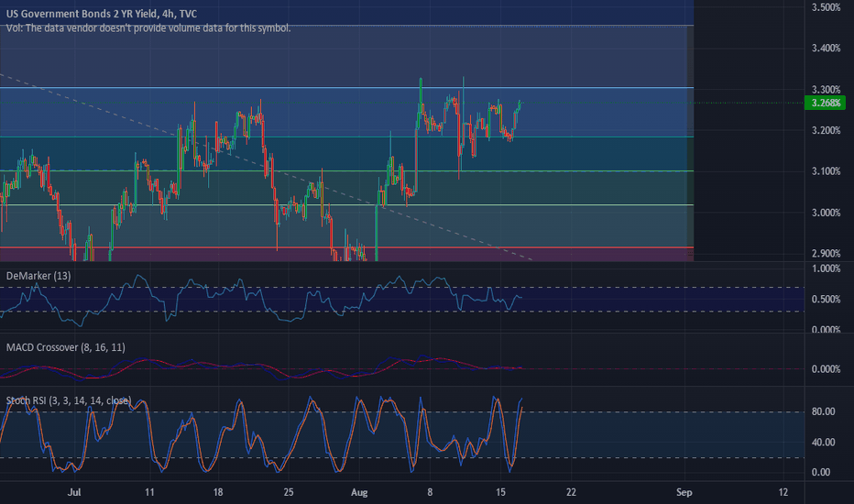Viewport: 854px width, 504px height.
Task: Select the Stoch RSI (3, 3, 14, 14, close) label
Action: pyautogui.click(x=69, y=400)
